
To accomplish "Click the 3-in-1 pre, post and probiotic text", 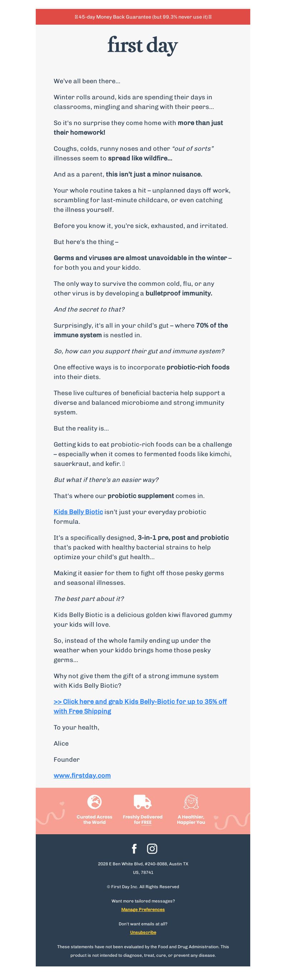I will point(183,538).
